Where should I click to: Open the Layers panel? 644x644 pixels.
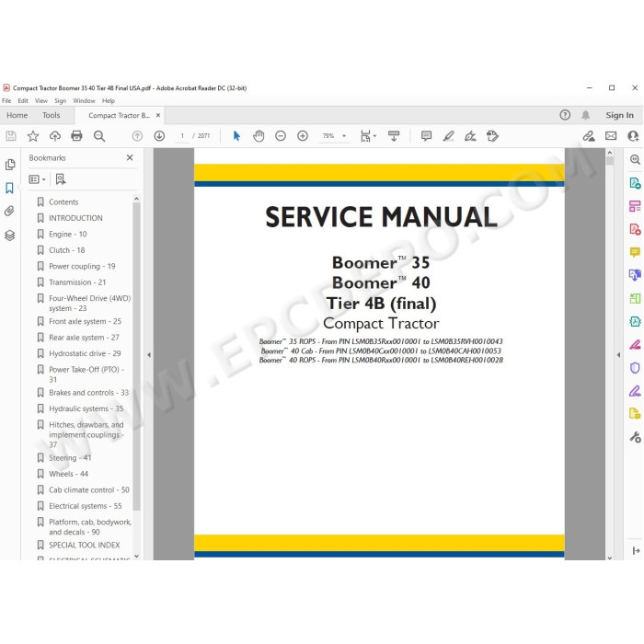pyautogui.click(x=10, y=236)
